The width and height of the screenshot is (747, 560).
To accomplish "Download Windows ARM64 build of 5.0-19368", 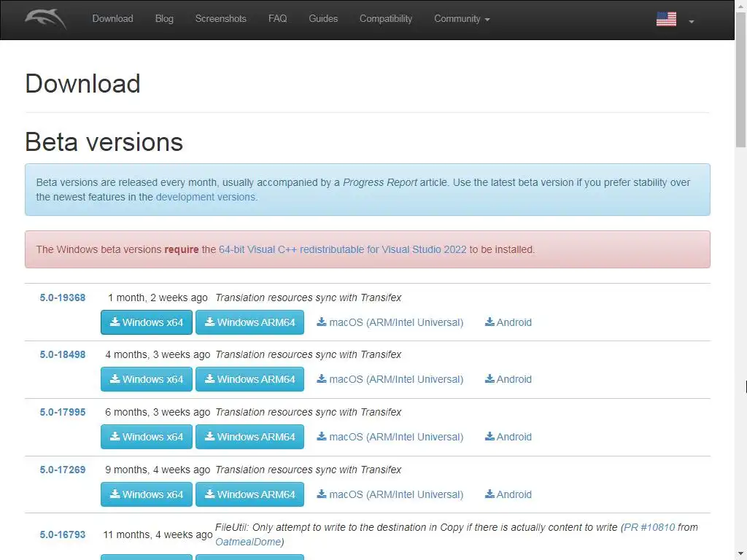I will click(x=249, y=322).
